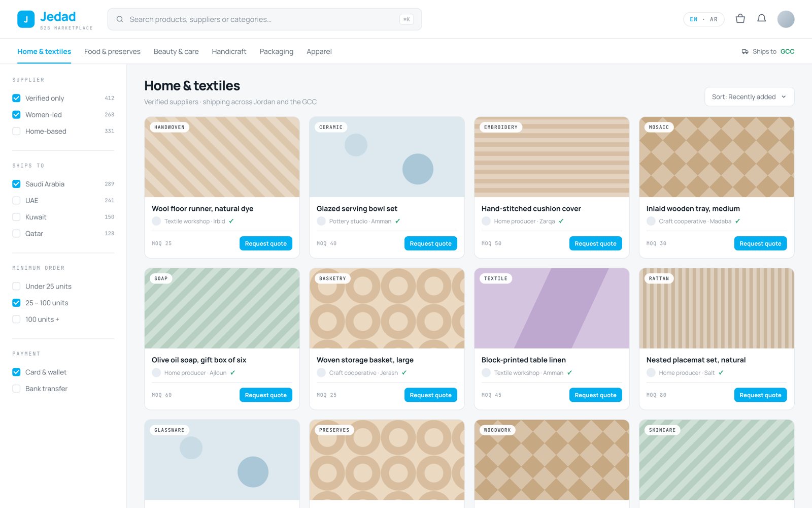Screen dimensions: 812x508
Task: Switch language to EN
Action: [x=694, y=19]
